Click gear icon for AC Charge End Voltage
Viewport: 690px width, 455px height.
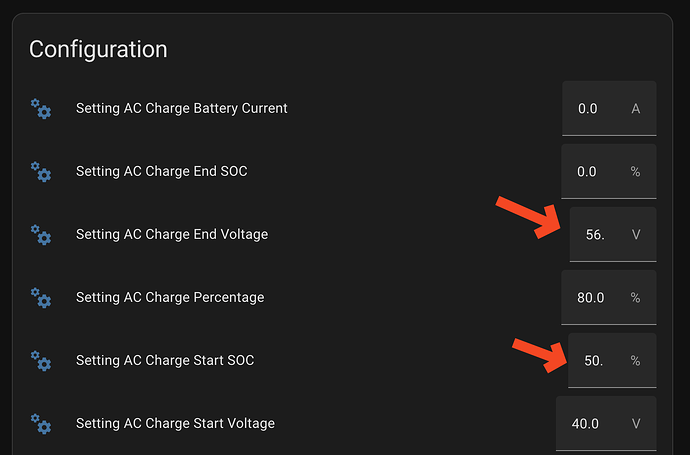coord(41,234)
